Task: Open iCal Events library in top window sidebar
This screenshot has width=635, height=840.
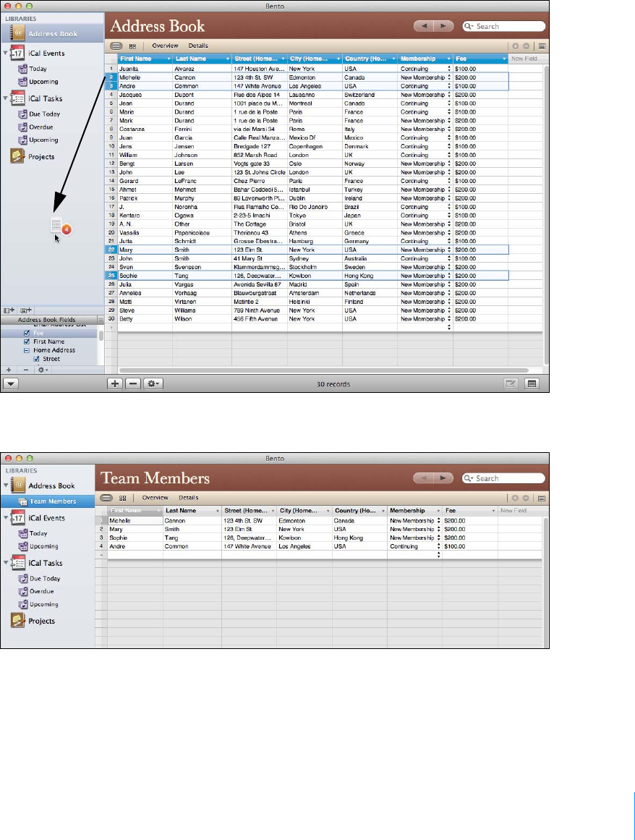Action: click(46, 53)
